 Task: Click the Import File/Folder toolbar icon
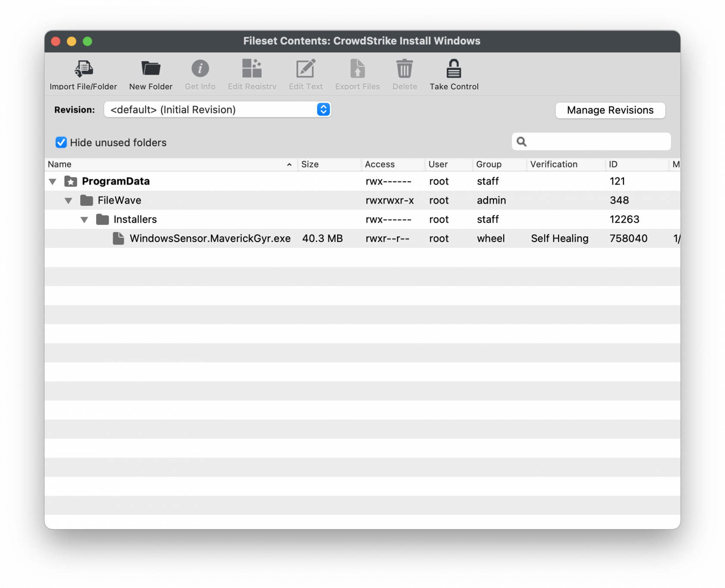click(x=83, y=69)
